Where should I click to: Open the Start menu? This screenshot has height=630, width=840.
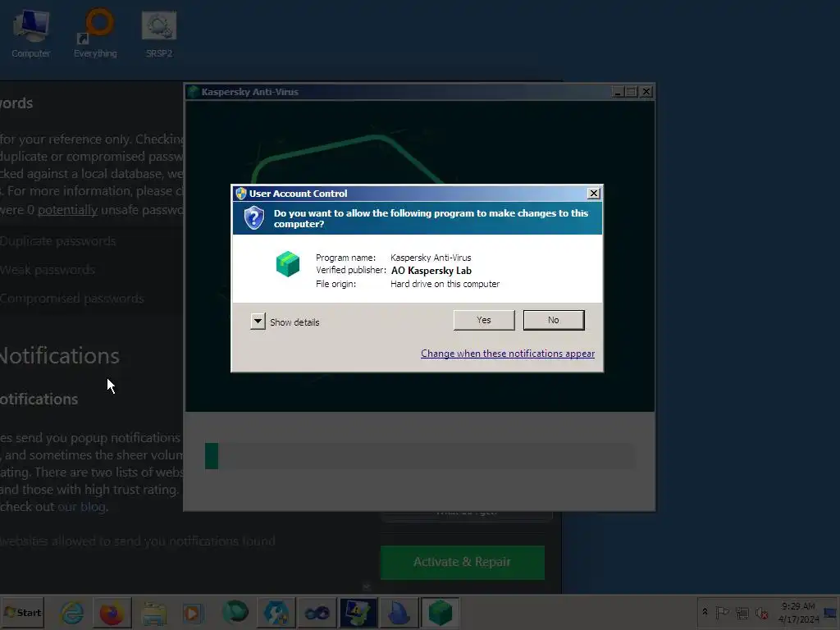click(22, 612)
